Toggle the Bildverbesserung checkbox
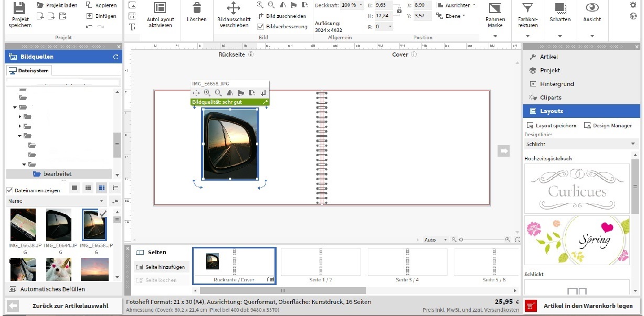This screenshot has height=316, width=644. [x=260, y=26]
